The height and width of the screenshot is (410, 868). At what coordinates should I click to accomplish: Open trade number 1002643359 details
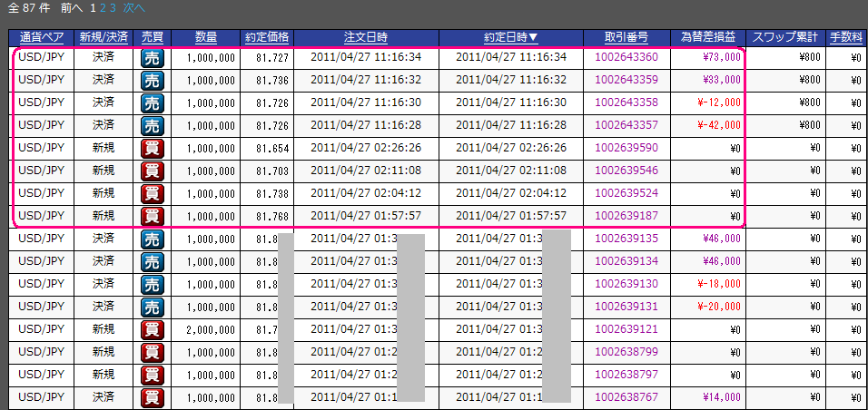click(626, 80)
